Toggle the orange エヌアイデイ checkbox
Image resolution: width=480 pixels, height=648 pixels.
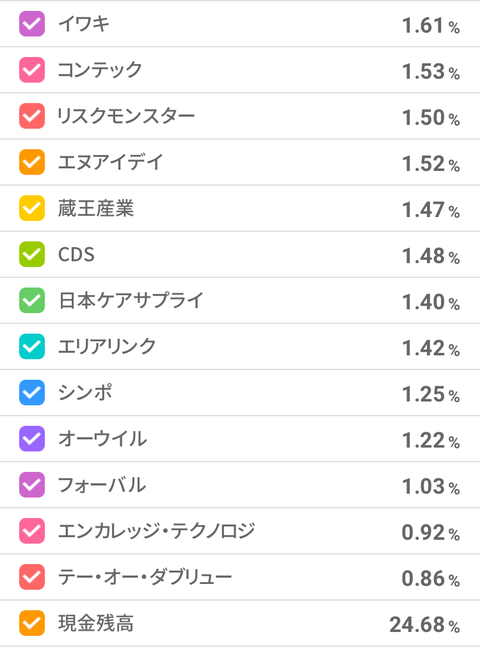pyautogui.click(x=32, y=162)
